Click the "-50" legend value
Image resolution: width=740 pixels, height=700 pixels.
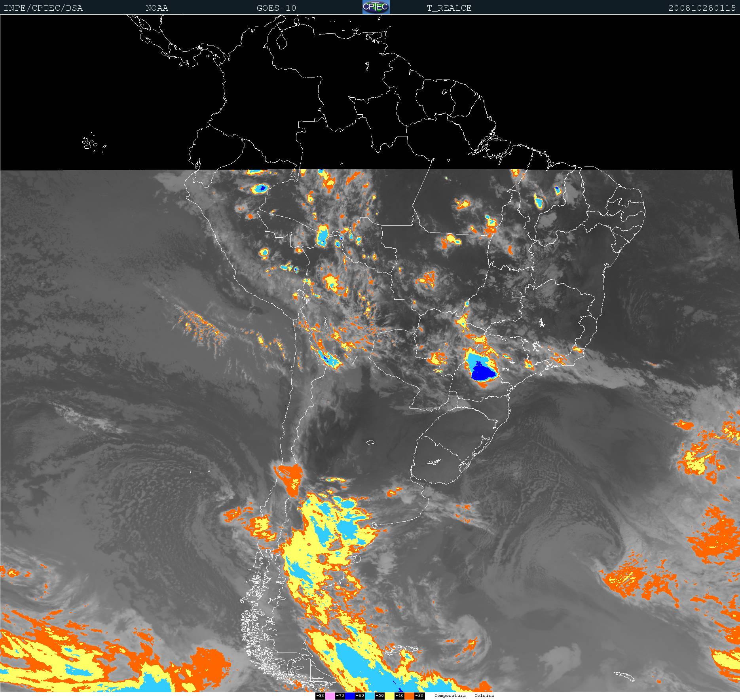tap(379, 696)
